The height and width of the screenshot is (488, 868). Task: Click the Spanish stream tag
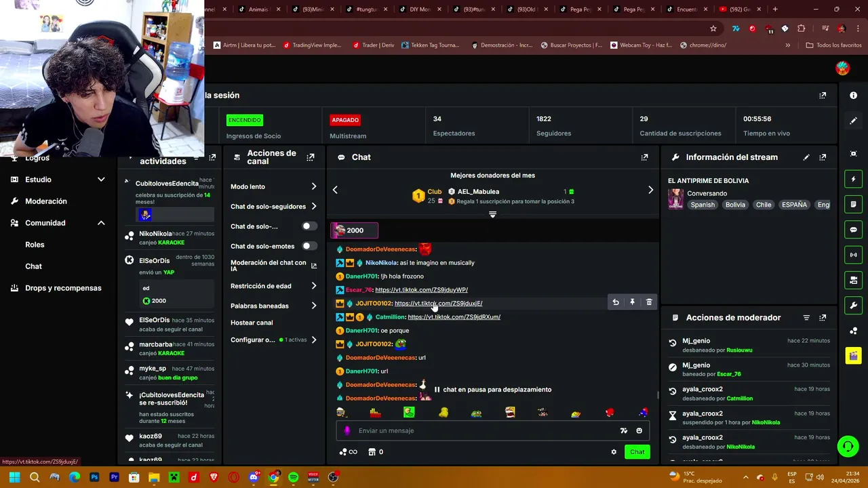tap(703, 205)
